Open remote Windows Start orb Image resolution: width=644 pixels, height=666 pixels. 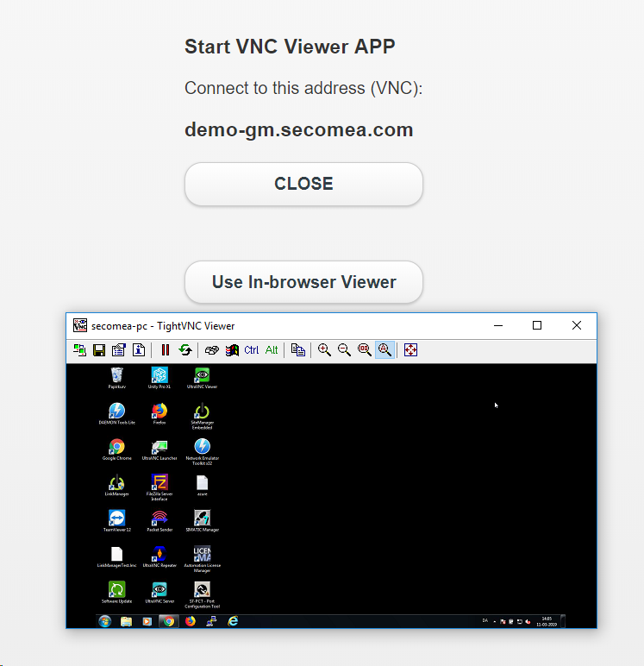pos(105,621)
